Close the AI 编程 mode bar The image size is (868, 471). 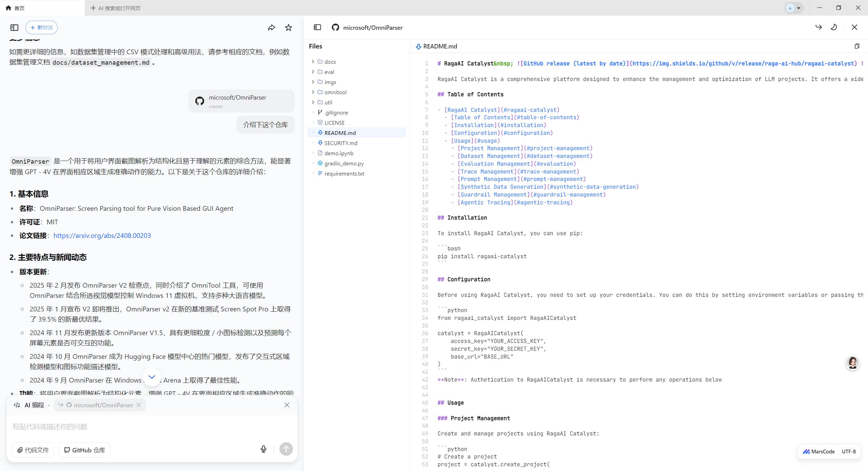[287, 405]
